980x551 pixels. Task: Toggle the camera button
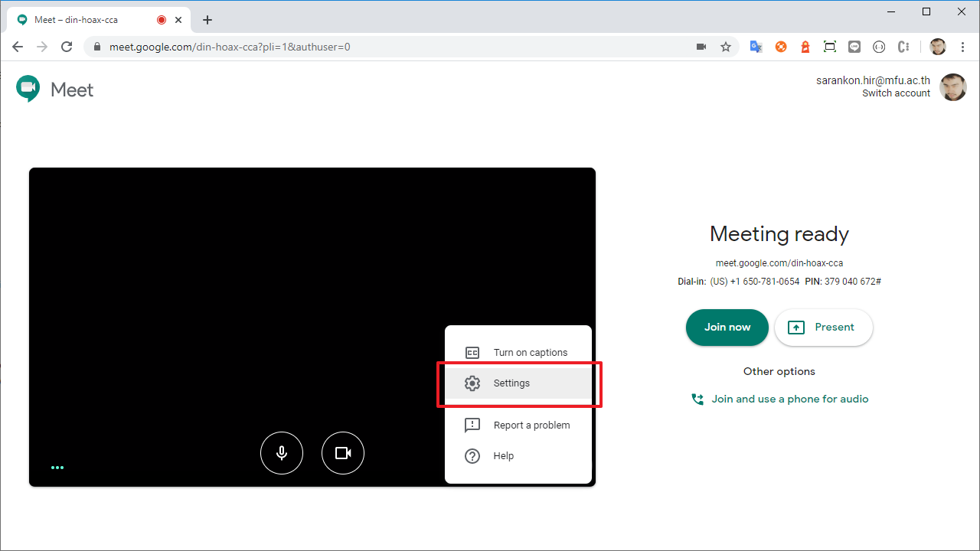coord(343,453)
